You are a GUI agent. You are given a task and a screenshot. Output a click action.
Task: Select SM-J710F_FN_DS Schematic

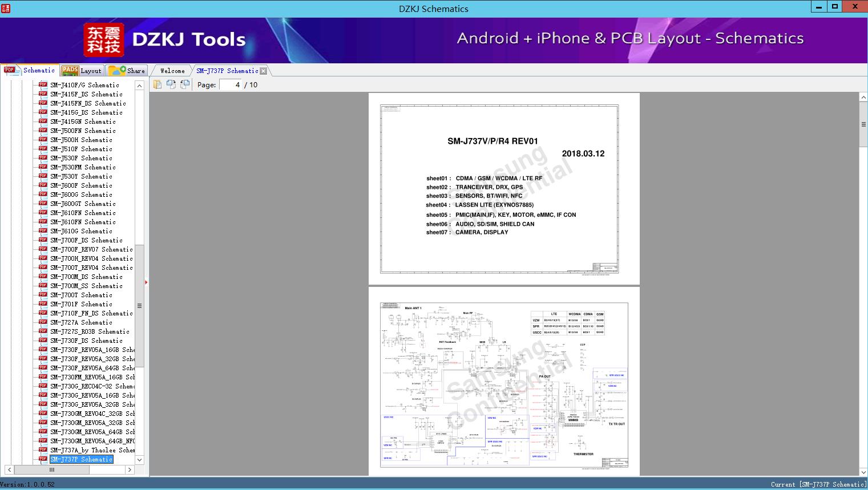pyautogui.click(x=91, y=313)
